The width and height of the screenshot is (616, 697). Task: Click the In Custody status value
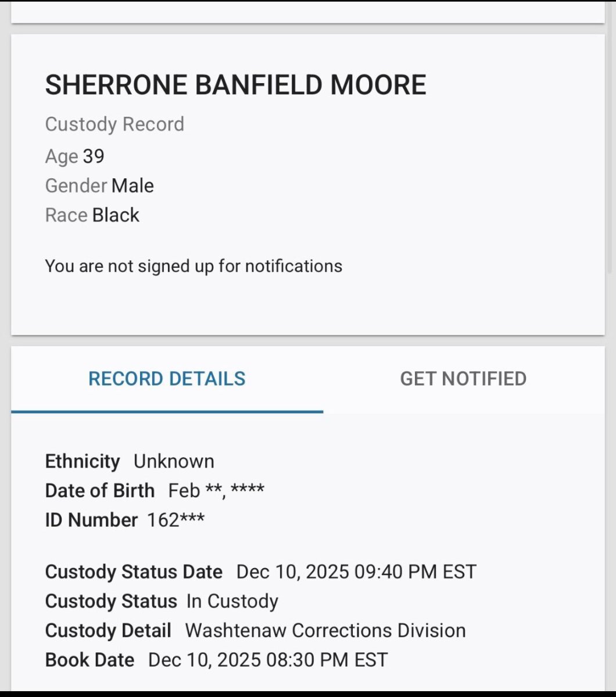pyautogui.click(x=232, y=601)
